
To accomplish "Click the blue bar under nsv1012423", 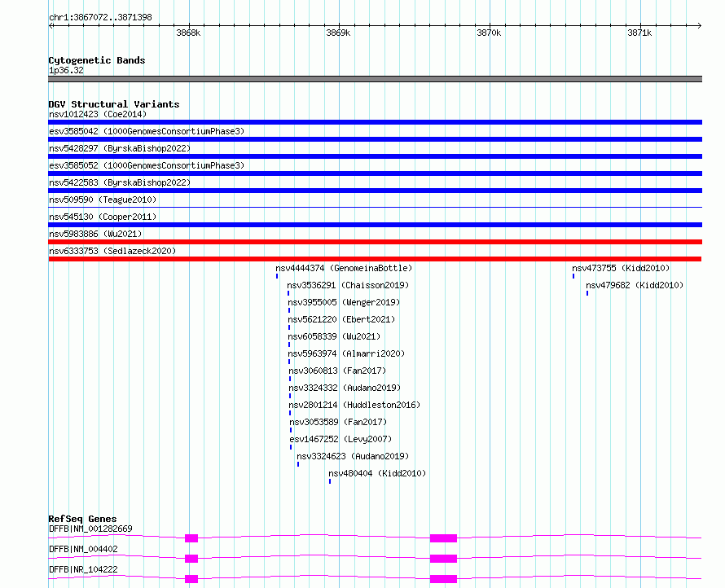I will point(375,122).
